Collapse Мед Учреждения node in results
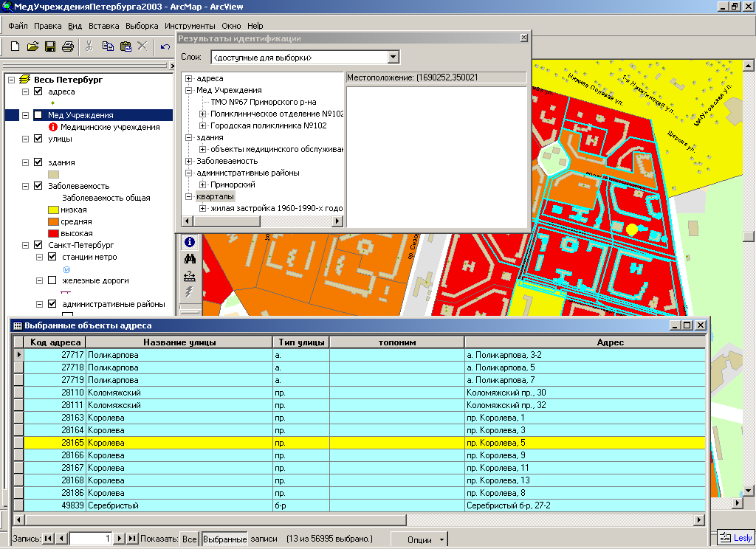 188,90
